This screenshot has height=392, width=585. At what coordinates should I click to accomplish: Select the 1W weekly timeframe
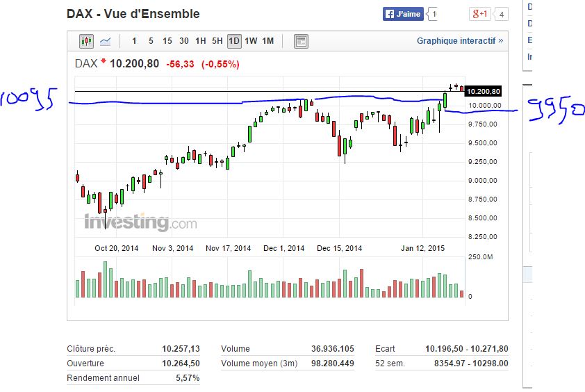coord(251,41)
